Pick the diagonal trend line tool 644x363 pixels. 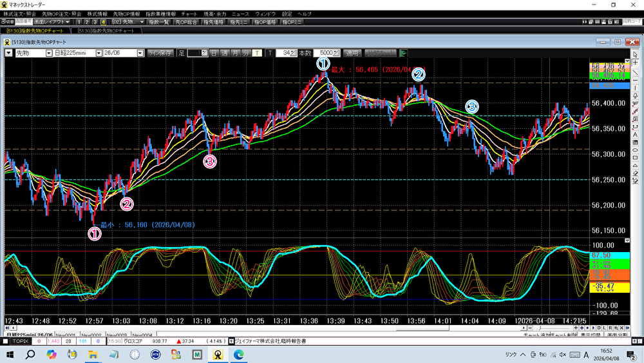click(635, 72)
